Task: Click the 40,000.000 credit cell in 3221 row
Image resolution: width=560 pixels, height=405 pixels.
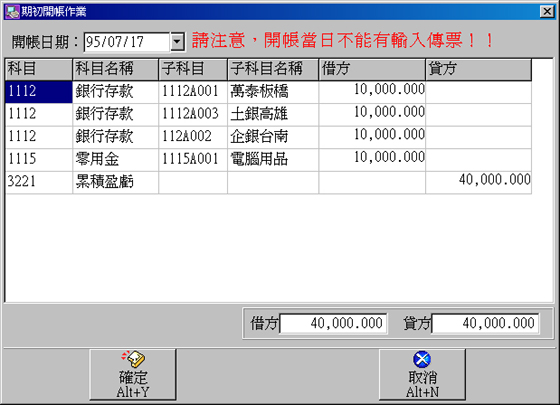Action: click(x=479, y=182)
